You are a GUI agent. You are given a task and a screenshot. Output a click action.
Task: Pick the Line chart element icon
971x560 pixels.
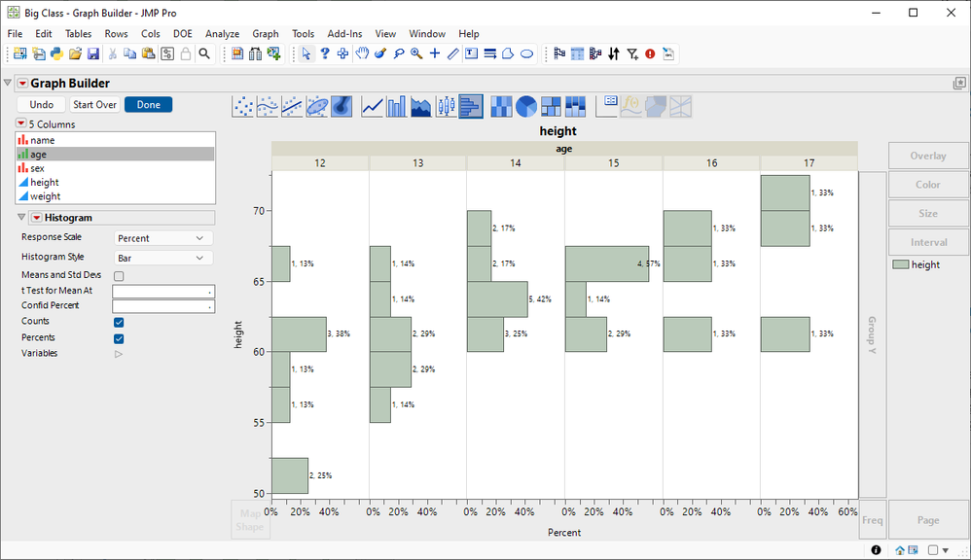373,107
